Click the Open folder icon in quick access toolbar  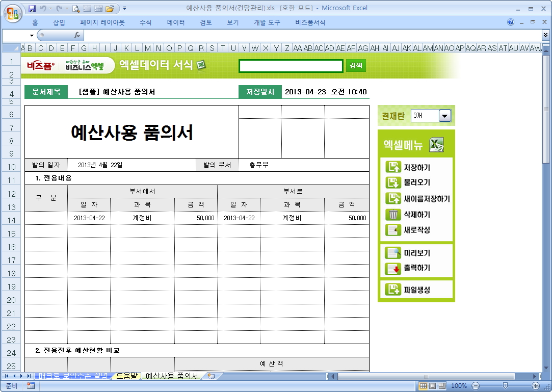click(x=110, y=9)
